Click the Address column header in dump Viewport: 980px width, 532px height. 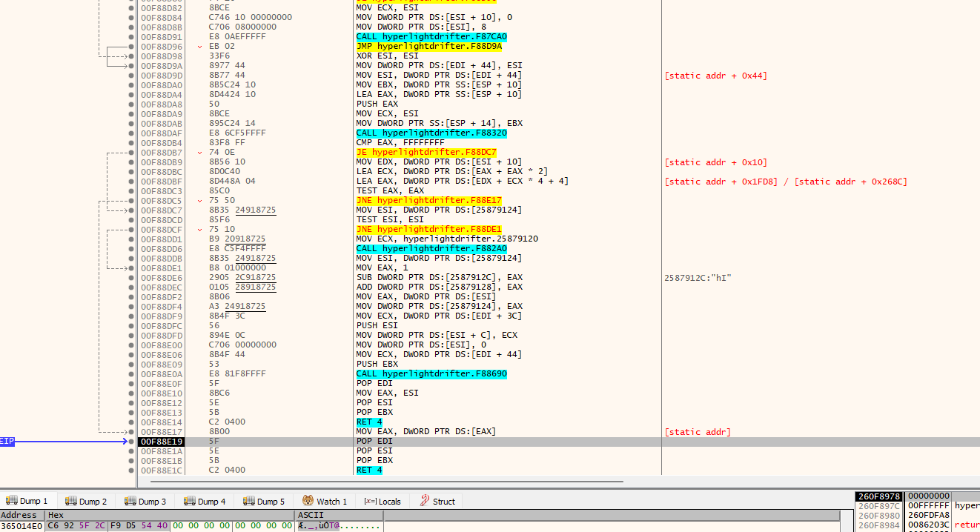[x=19, y=515]
